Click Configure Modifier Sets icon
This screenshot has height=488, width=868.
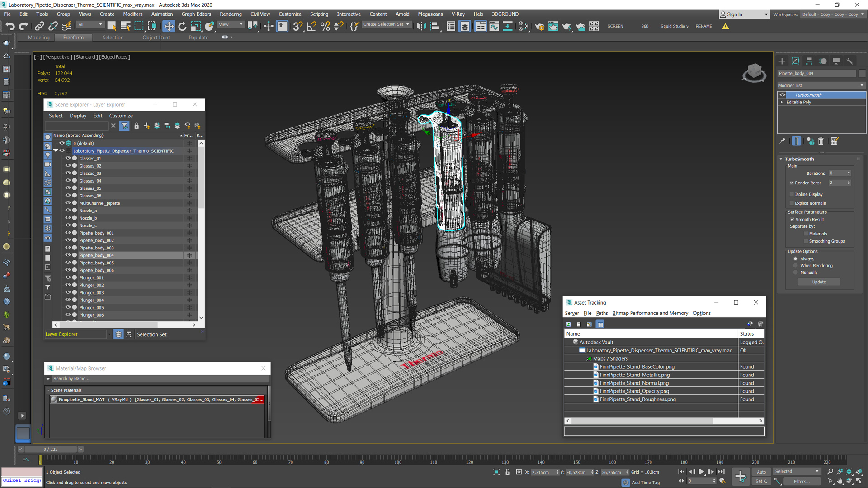click(835, 141)
